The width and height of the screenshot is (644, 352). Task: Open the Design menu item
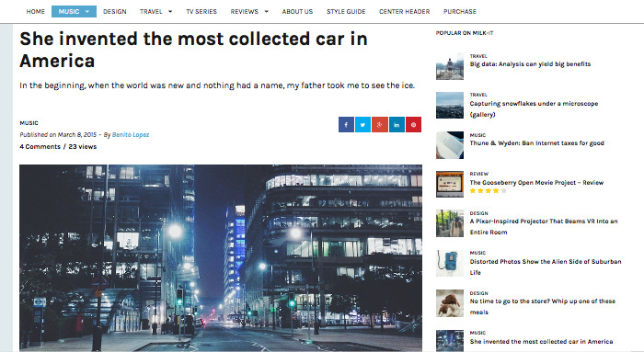115,11
